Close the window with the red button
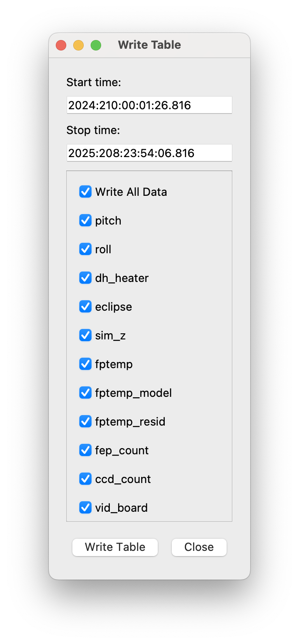Image resolution: width=299 pixels, height=644 pixels. point(61,45)
